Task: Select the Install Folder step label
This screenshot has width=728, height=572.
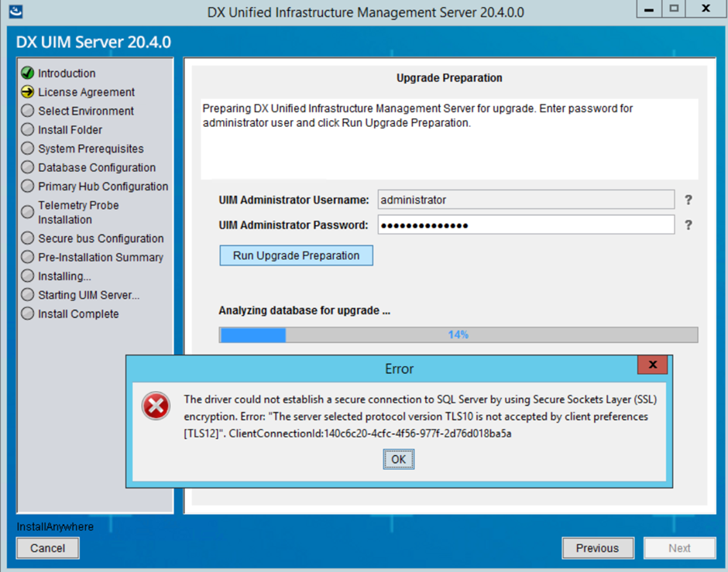Action: click(x=70, y=130)
